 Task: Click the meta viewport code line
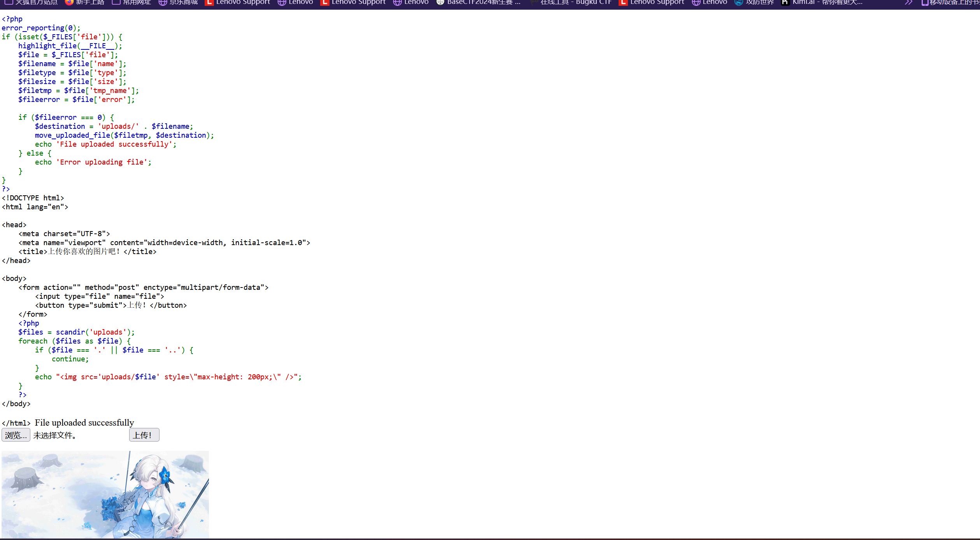164,243
